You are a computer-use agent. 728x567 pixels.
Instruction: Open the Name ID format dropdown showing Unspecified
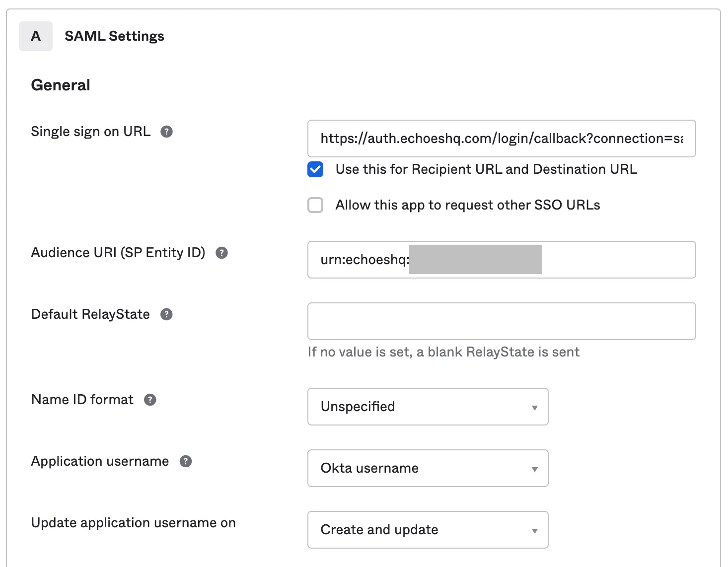coord(428,407)
